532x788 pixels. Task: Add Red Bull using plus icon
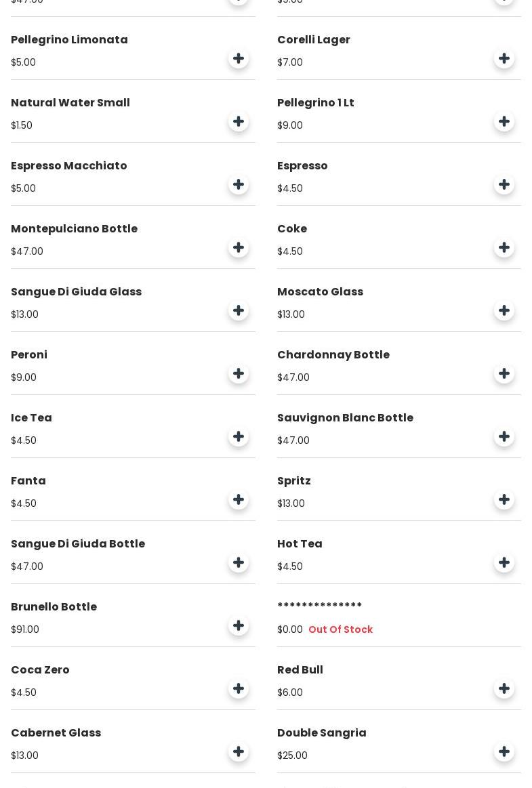coord(504,689)
